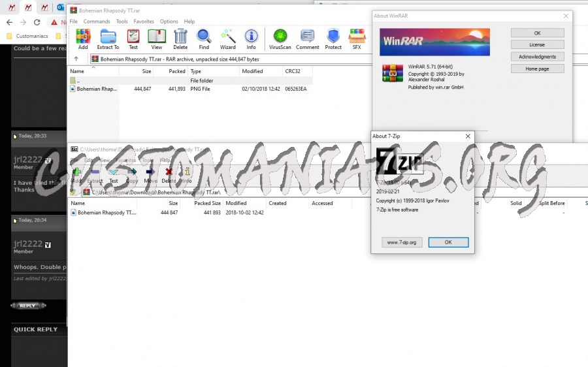
Task: Sort WinRAR list by Modified column
Action: coord(261,71)
